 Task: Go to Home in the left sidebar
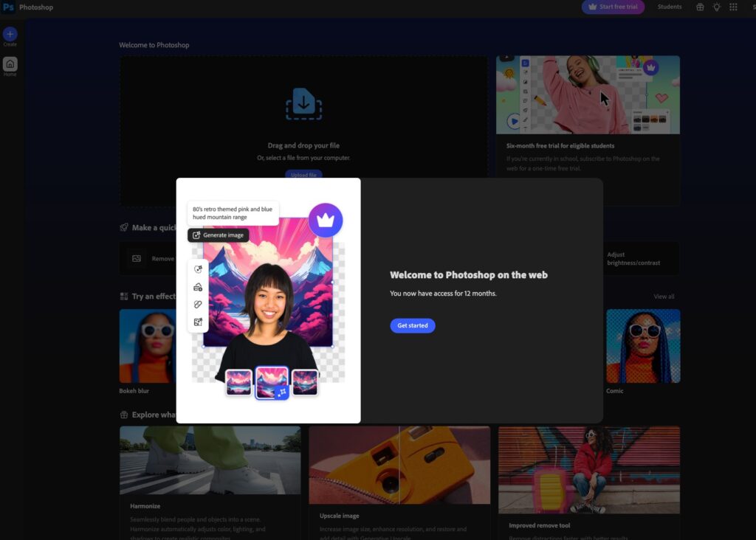10,64
